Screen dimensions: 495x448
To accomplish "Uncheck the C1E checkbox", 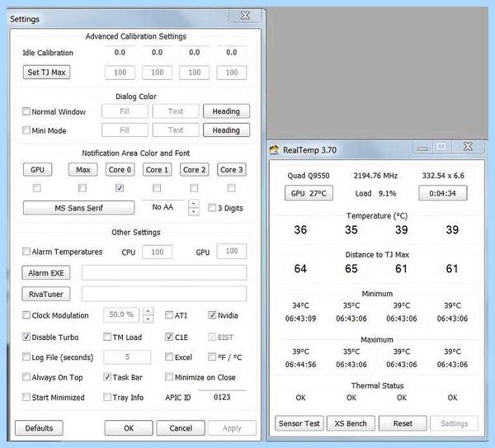I will coord(169,337).
